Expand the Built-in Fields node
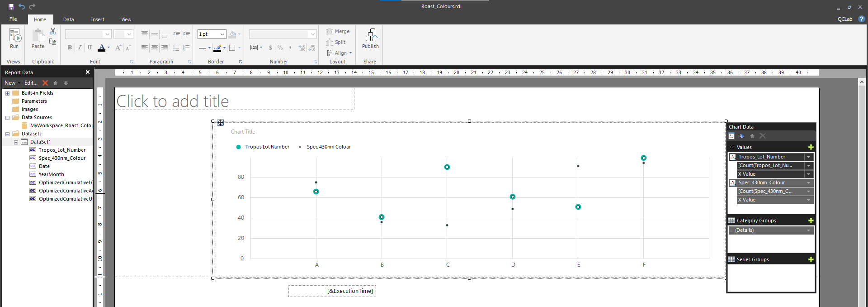The image size is (868, 307). point(7,93)
